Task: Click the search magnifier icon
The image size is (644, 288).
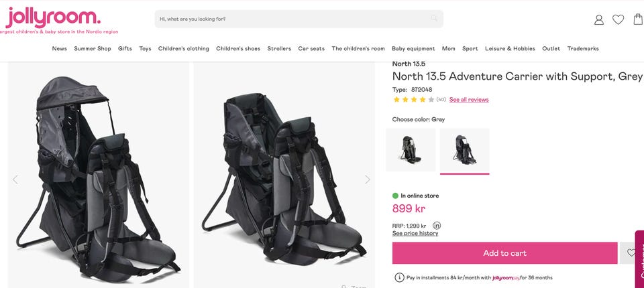Action: point(434,19)
